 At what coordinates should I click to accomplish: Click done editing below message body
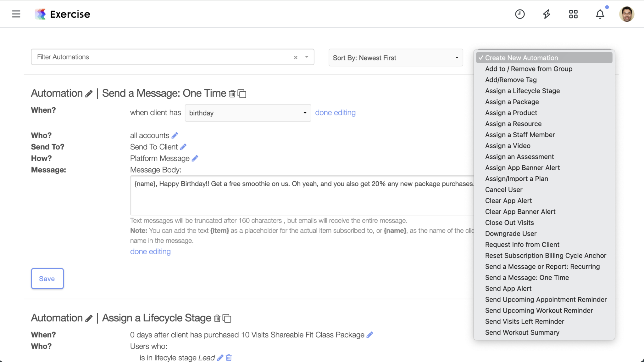tap(150, 252)
